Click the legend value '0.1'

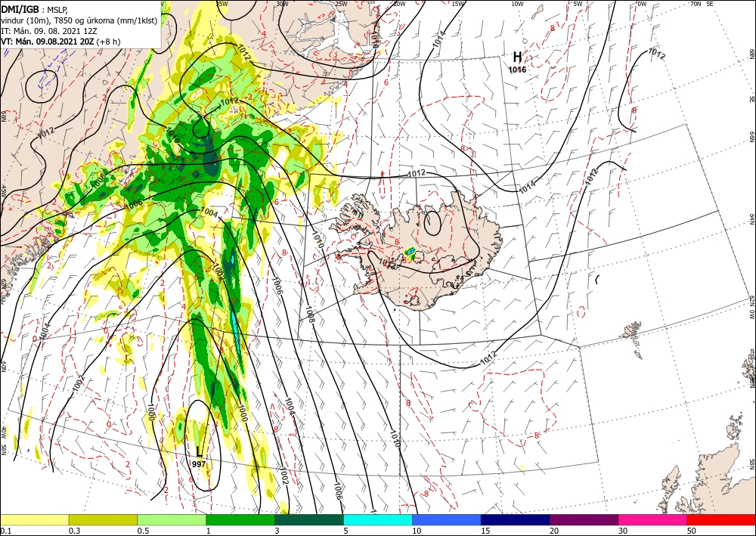[5, 531]
